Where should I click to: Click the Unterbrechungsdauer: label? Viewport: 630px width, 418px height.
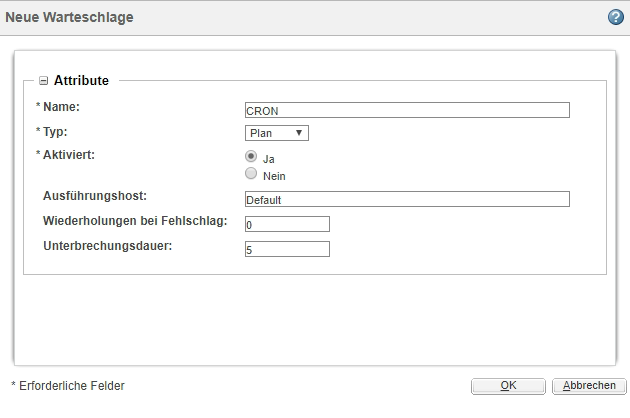pos(107,245)
